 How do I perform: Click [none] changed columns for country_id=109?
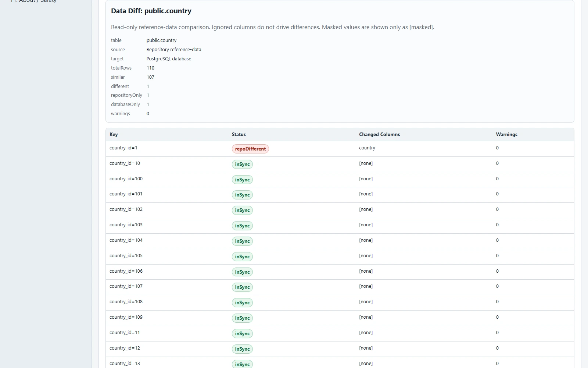366,317
